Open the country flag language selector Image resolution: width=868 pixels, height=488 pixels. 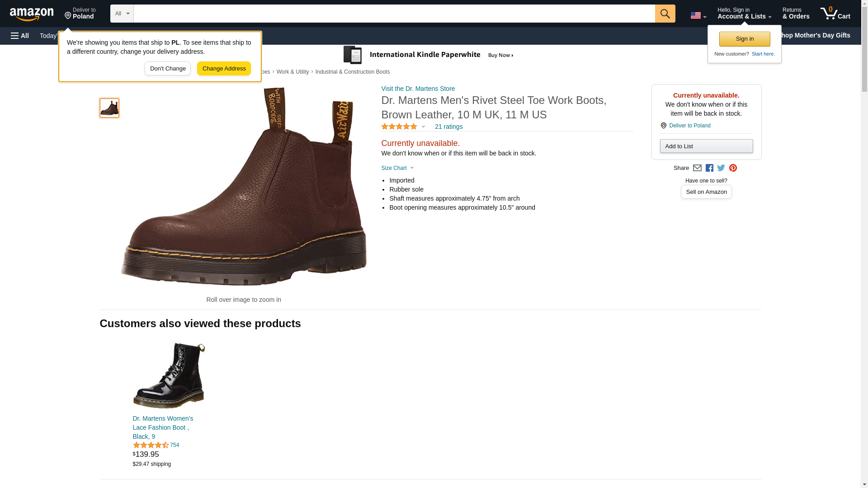pos(698,15)
